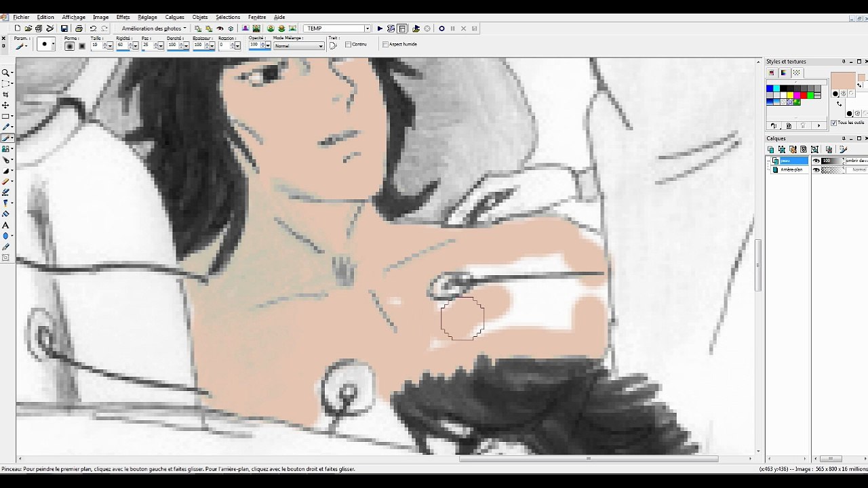Pick the cyan palette swatch
This screenshot has width=868, height=488.
(776, 89)
